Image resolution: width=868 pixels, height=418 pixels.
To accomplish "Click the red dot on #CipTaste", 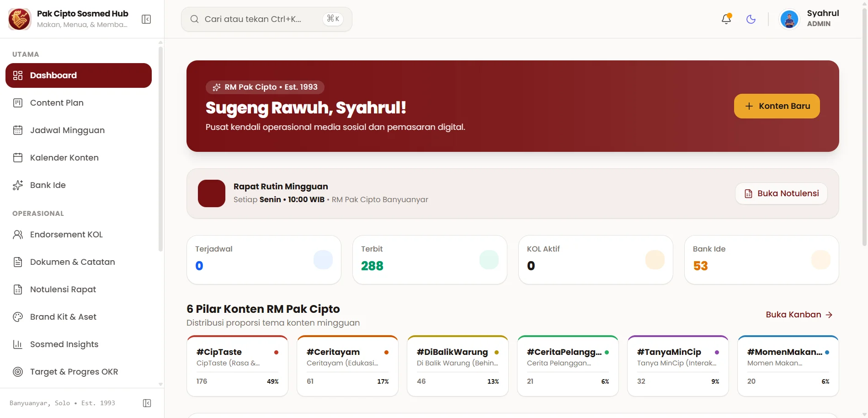I will click(x=276, y=352).
